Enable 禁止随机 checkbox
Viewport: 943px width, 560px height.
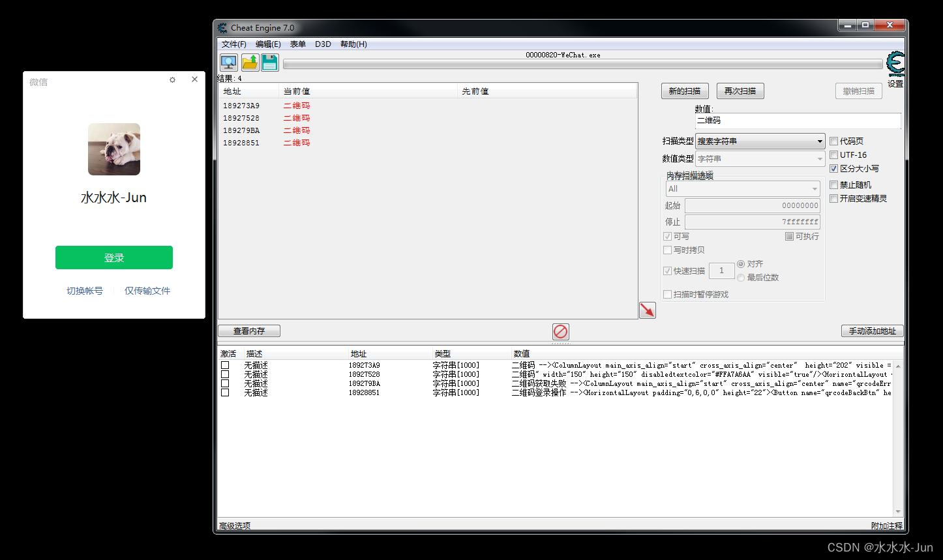click(x=833, y=185)
